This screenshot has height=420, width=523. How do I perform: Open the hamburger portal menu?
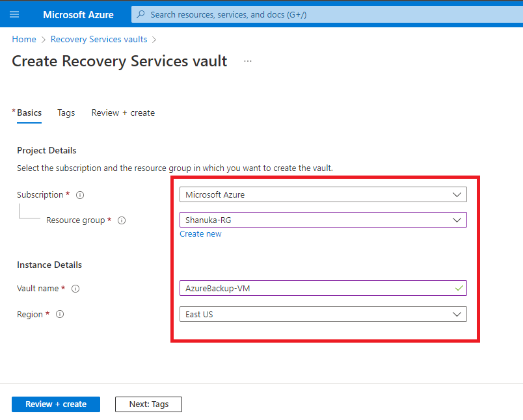click(x=14, y=14)
